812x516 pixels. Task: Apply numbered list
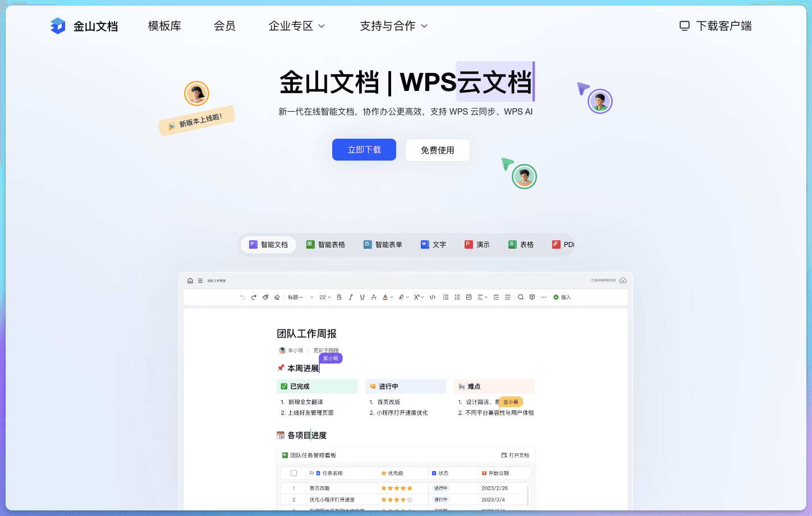point(457,297)
